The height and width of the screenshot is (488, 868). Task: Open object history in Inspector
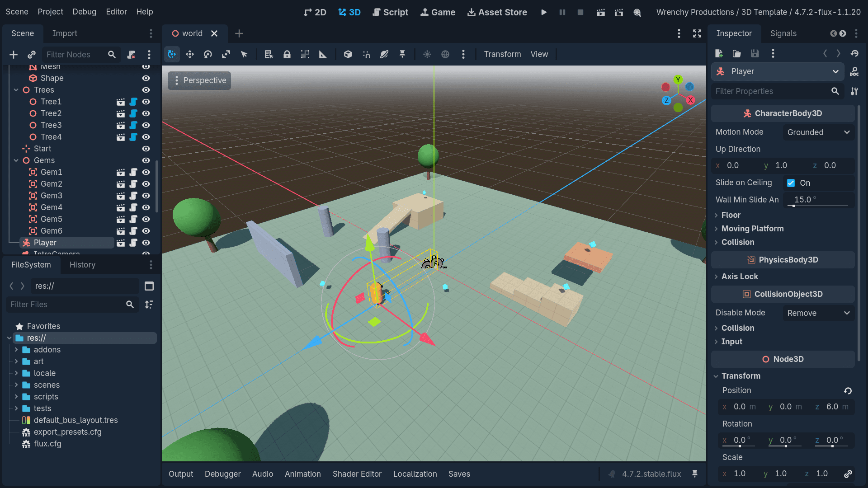tap(854, 53)
